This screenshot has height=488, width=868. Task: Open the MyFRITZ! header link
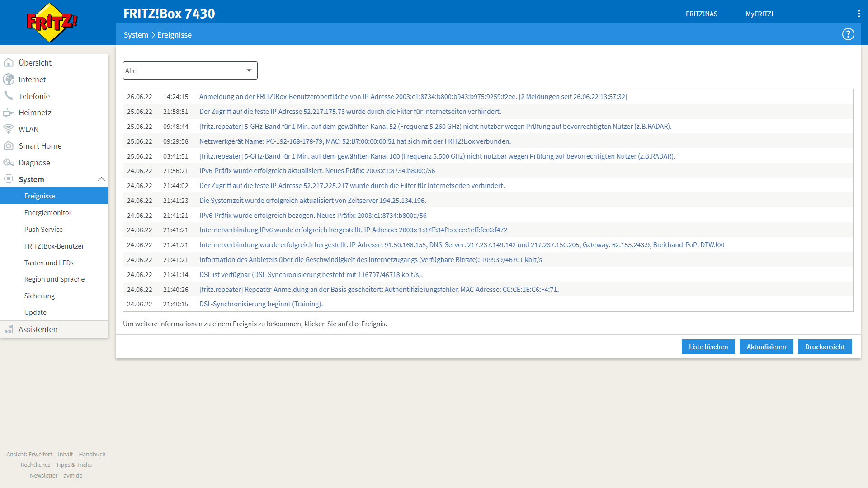(759, 14)
